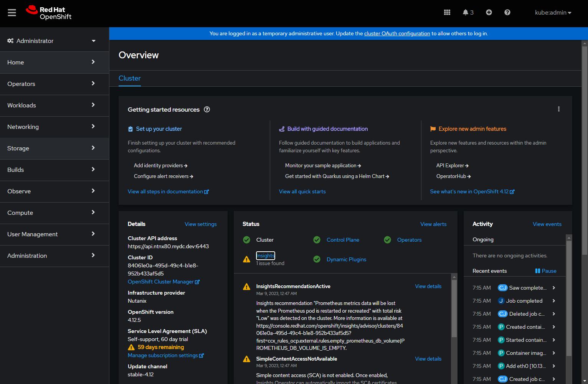The width and height of the screenshot is (588, 384).
Task: Open the API Explorer link
Action: (453, 166)
